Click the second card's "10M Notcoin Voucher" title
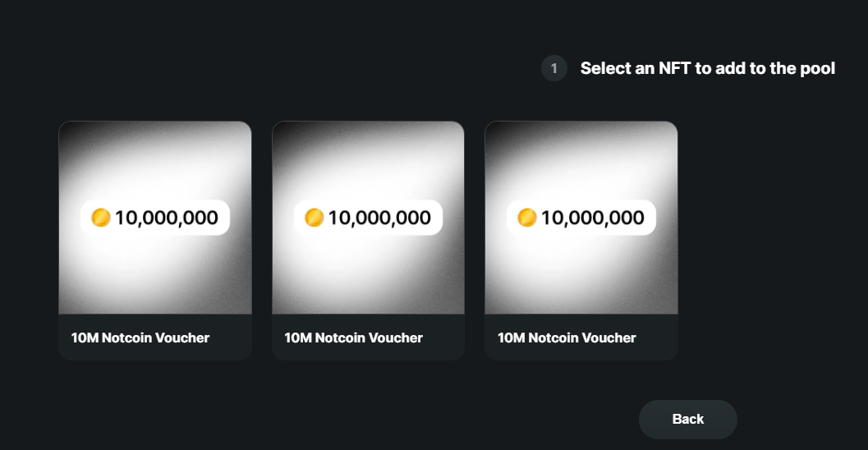This screenshot has height=450, width=868. (353, 337)
